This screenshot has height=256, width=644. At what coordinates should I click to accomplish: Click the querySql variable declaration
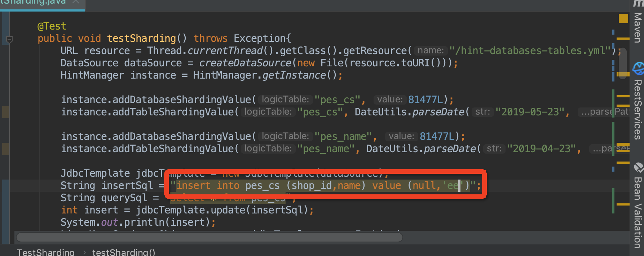[x=124, y=198]
